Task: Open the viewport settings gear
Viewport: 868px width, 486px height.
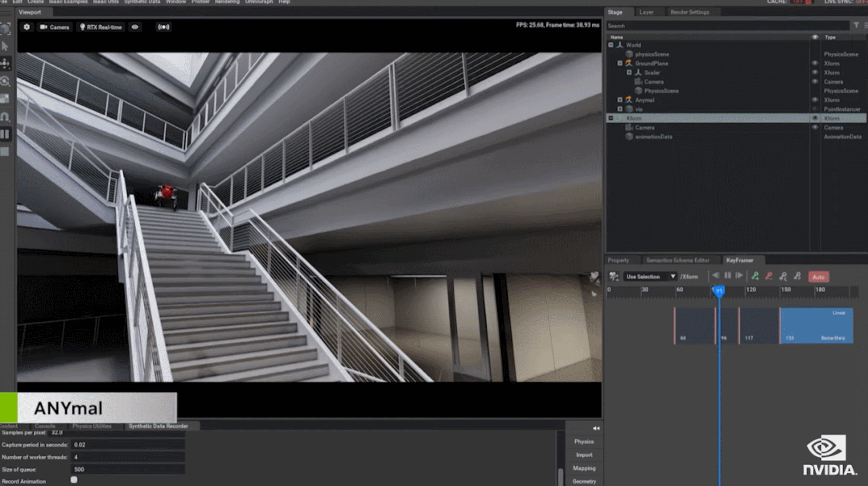Action: click(x=27, y=27)
